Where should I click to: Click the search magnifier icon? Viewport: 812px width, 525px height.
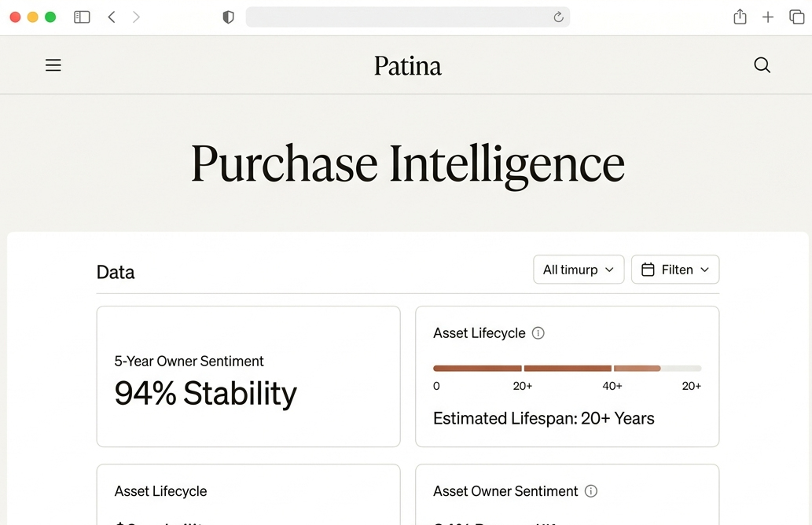762,65
